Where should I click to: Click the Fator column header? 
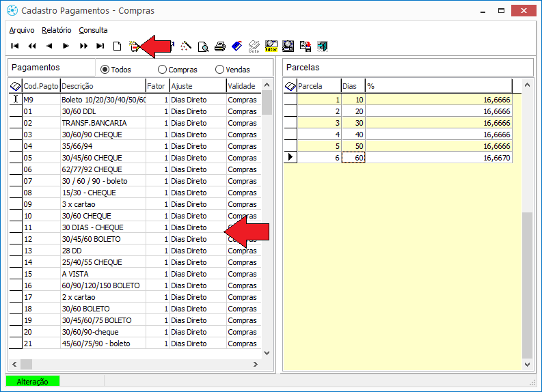158,86
